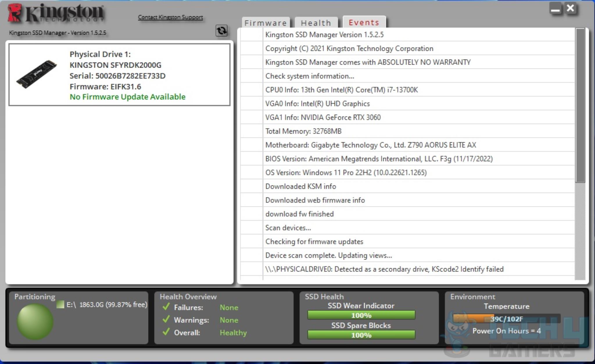This screenshot has width=595, height=364.
Task: Close the Kingston SSD Manager window
Action: 571,8
